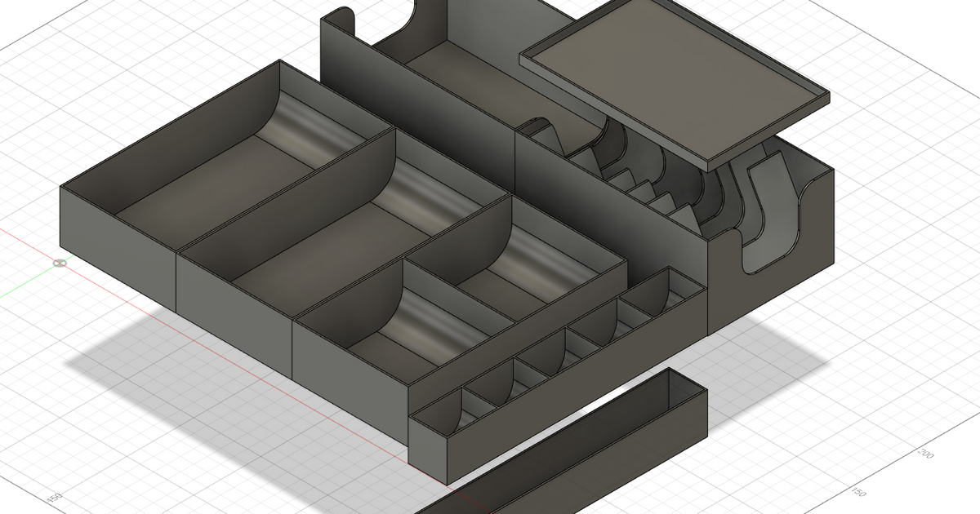Click the 150 grid label on the right edge

[859, 491]
